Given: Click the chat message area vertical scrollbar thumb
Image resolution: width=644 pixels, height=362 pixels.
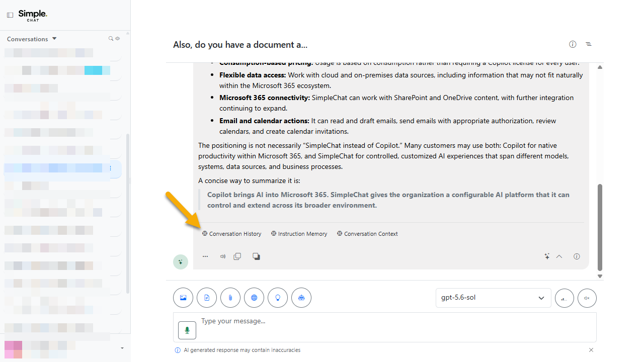Looking at the screenshot, I should coord(600,227).
